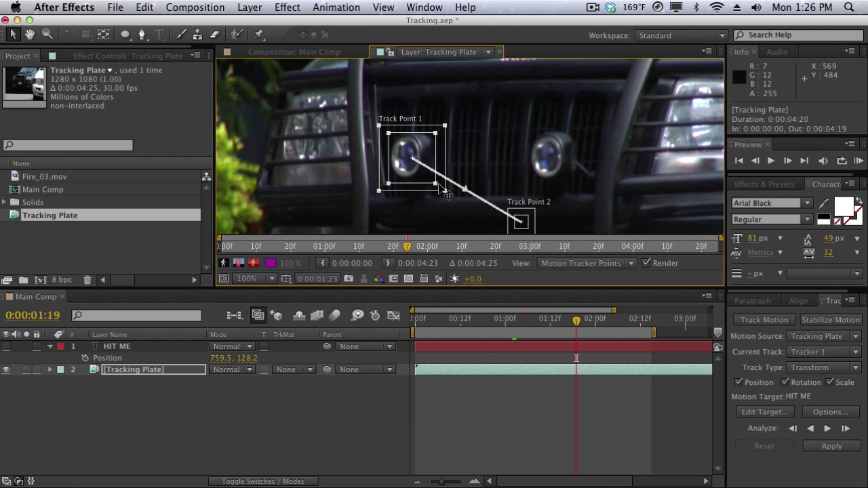This screenshot has height=488, width=868.
Task: Click the eyedropper in Character panel
Action: [824, 203]
